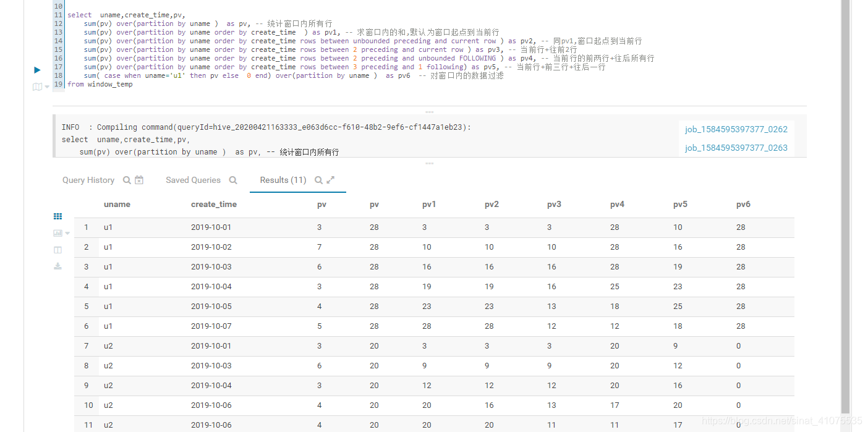Click row number 4 in results table
Screen dimensions: 868x432
[x=86, y=286]
